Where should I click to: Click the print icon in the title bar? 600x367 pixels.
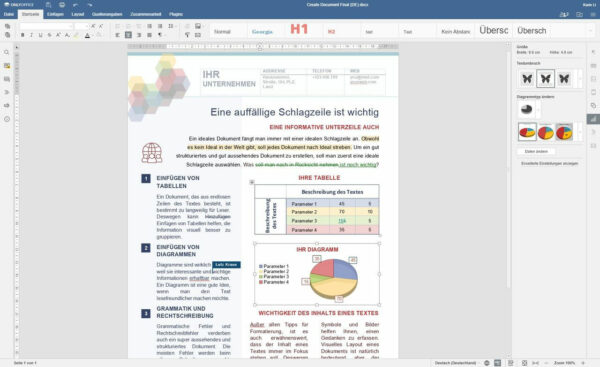(62, 5)
